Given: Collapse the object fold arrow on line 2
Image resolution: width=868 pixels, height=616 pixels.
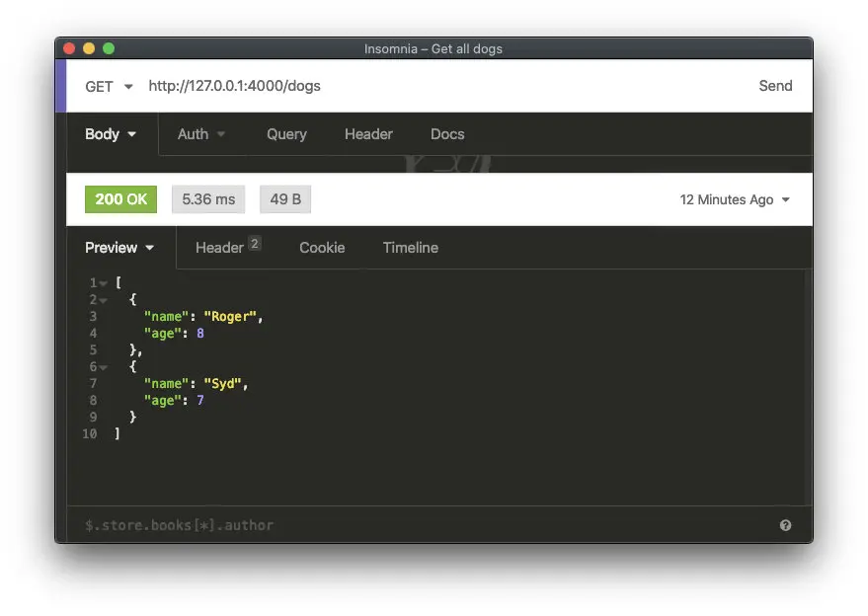Looking at the screenshot, I should point(104,300).
